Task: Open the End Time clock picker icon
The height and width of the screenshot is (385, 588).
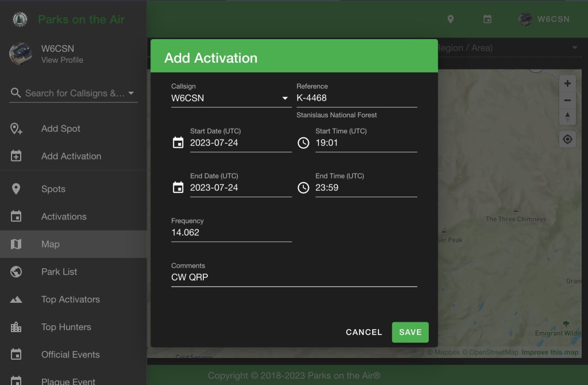Action: tap(303, 187)
